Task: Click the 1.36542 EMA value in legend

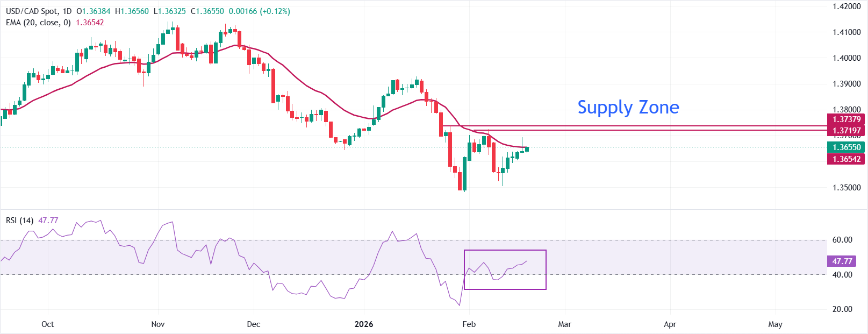Action: (90, 23)
